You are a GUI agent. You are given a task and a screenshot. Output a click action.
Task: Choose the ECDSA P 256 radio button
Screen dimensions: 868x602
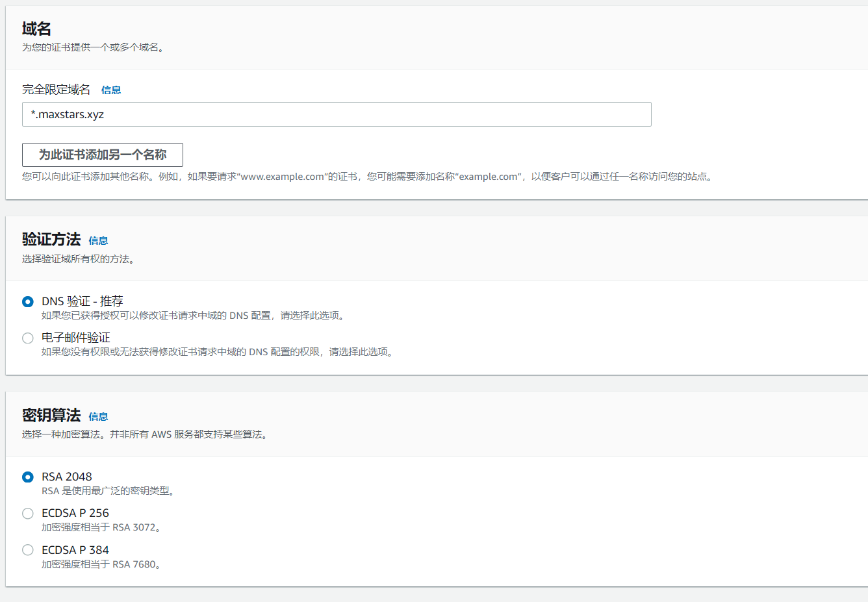click(x=28, y=514)
